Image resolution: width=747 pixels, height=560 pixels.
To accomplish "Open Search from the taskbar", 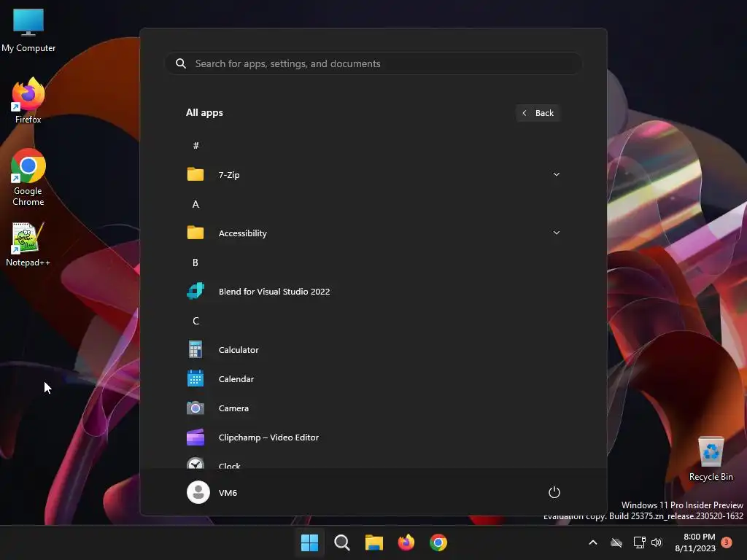I will click(x=342, y=542).
